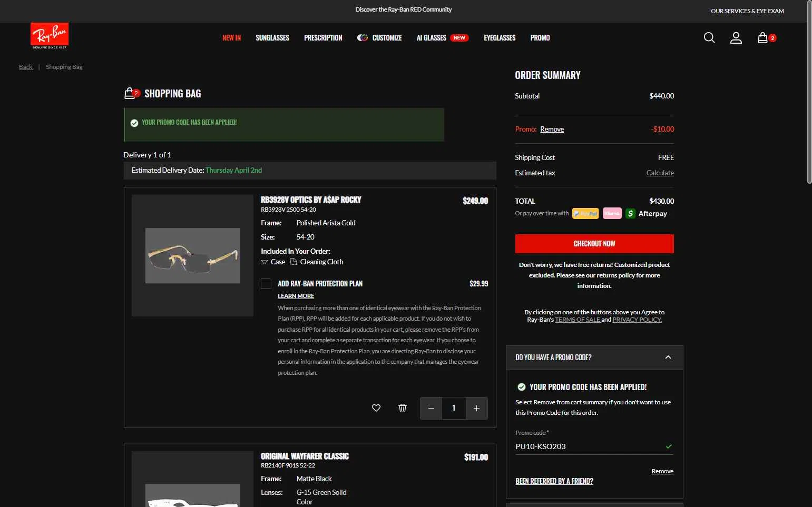Click the Cleaning Cloth icon
Viewport: 812px width, 507px height.
(x=294, y=262)
